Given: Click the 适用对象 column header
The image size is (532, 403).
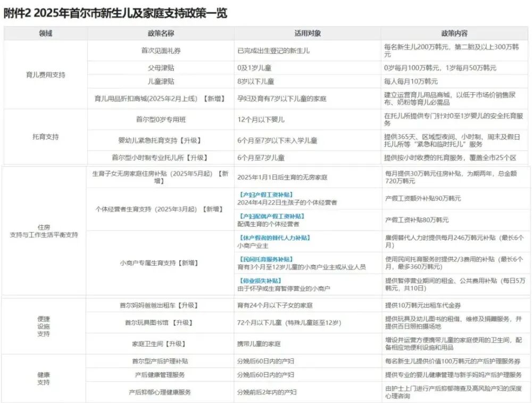Looking at the screenshot, I should (x=307, y=33).
